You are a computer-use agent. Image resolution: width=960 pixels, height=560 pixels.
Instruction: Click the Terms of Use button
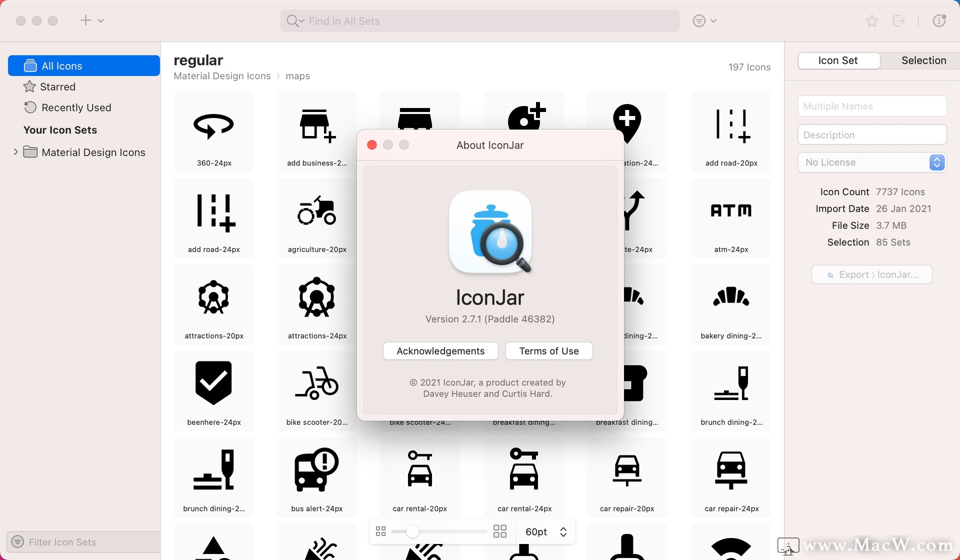pos(548,350)
